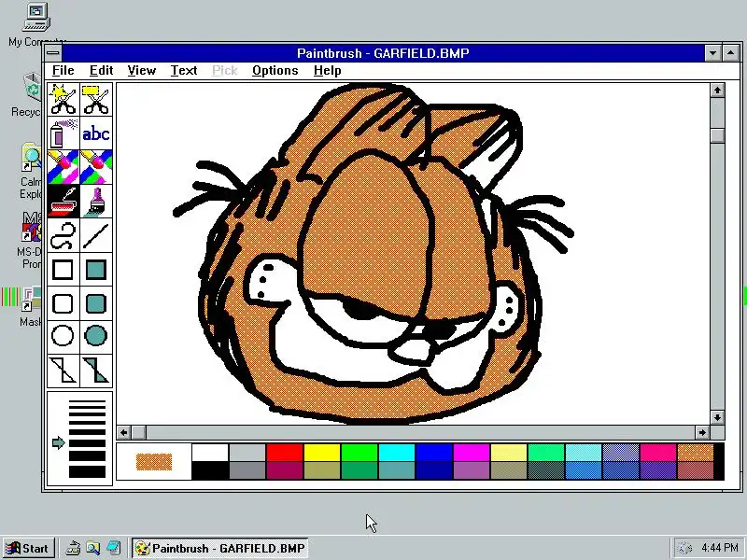Select the plain Eraser tool
Screen dimensions: 747x560
click(96, 167)
